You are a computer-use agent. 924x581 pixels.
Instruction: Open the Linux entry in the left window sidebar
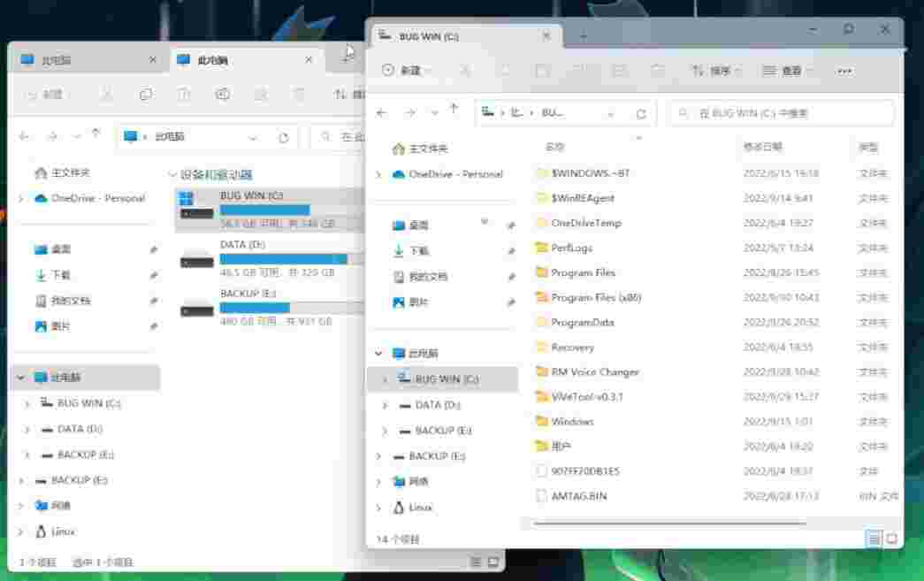(x=62, y=531)
